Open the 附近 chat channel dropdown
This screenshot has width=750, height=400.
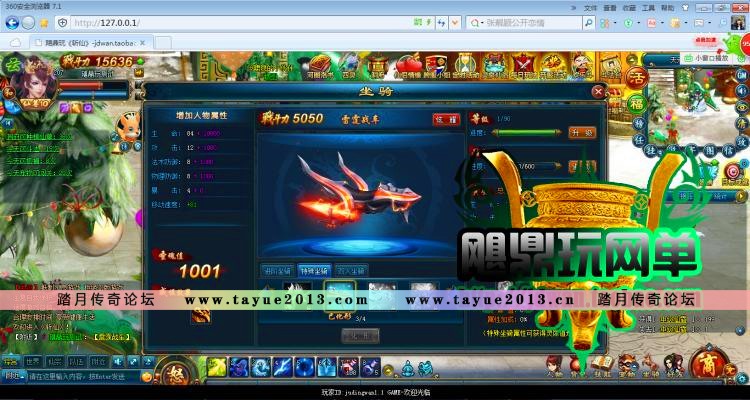coord(13,376)
